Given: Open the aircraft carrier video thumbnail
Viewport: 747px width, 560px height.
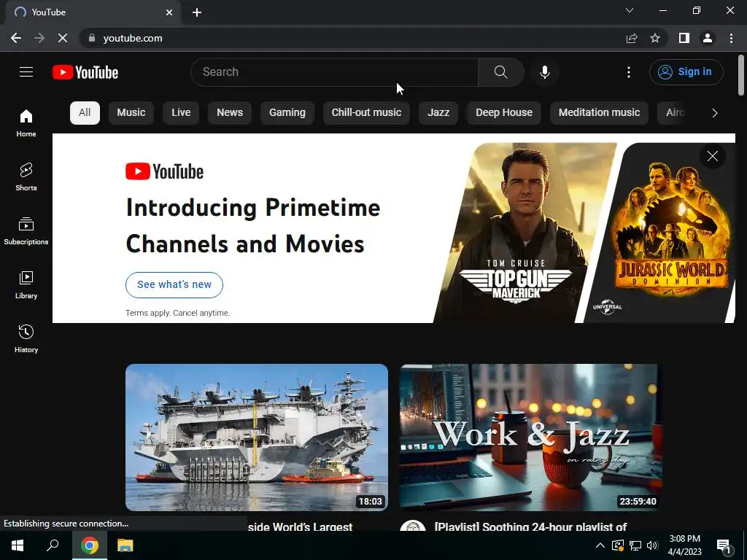Looking at the screenshot, I should point(257,437).
